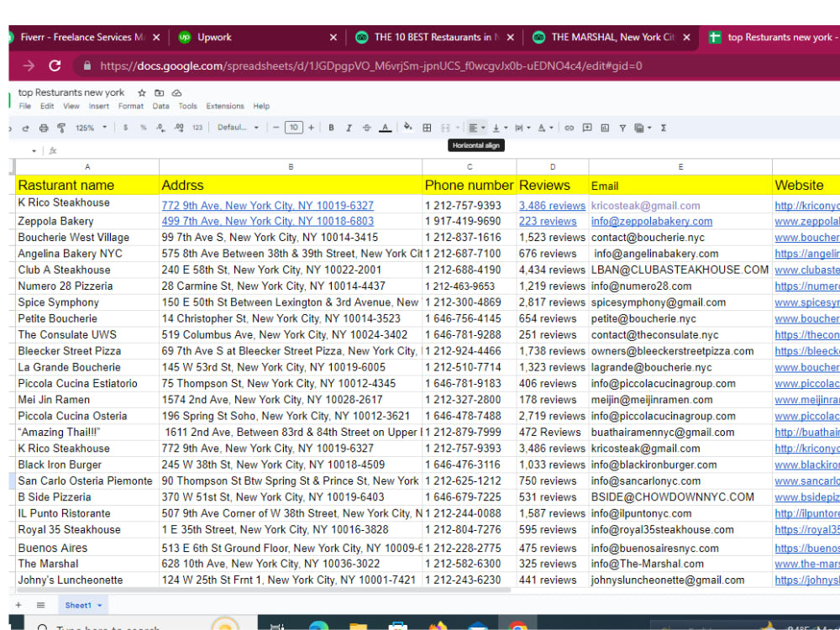Image resolution: width=840 pixels, height=630 pixels.
Task: Open the text wrapping dropdown
Action: tap(522, 128)
